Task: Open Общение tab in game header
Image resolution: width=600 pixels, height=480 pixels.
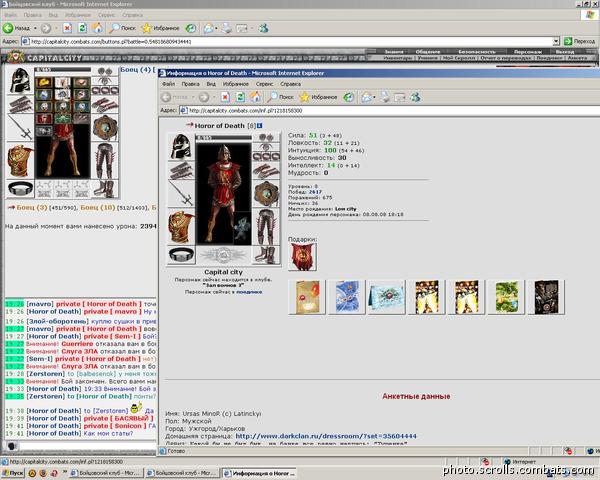Action: (428, 52)
